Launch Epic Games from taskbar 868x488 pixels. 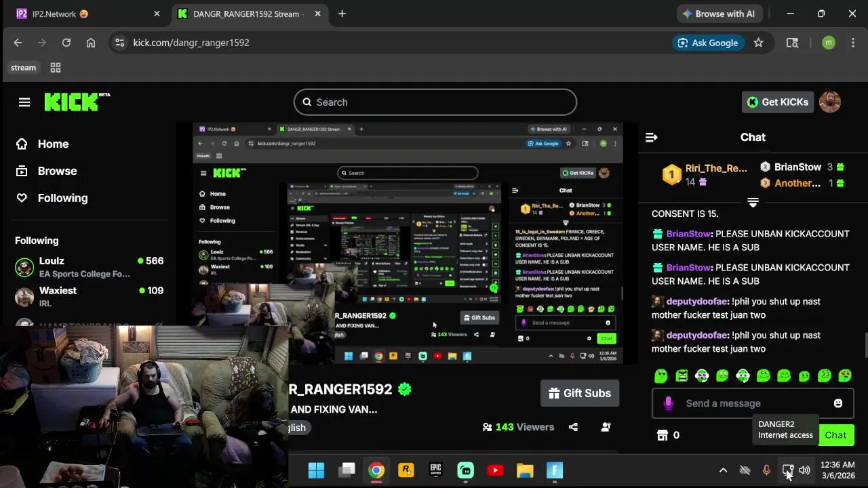435,470
